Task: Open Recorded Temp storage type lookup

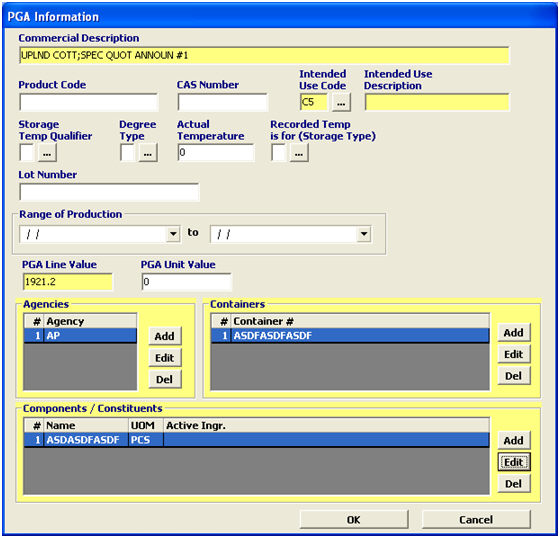Action: pos(299,153)
